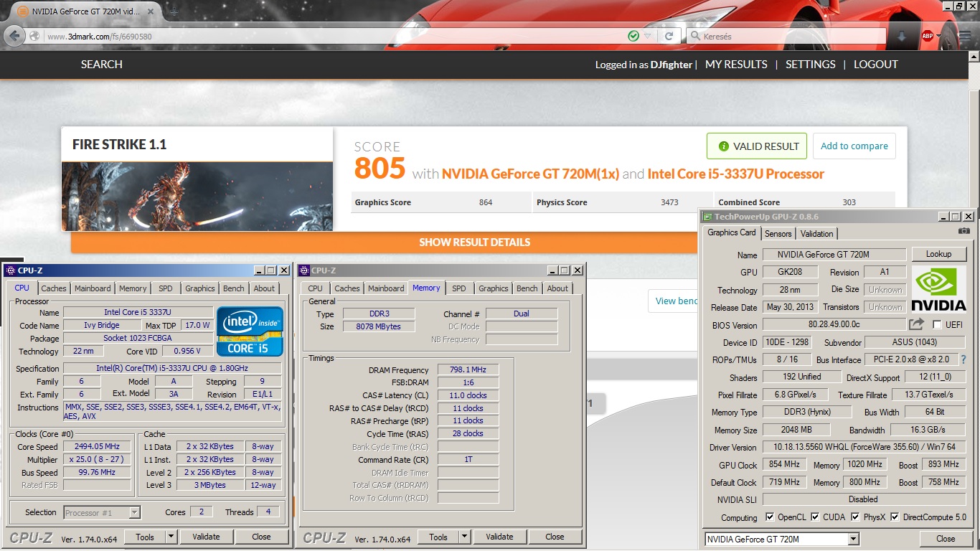Screen dimensions: 980x551
Task: Open the Processor #1 selection dropdown
Action: 134,512
